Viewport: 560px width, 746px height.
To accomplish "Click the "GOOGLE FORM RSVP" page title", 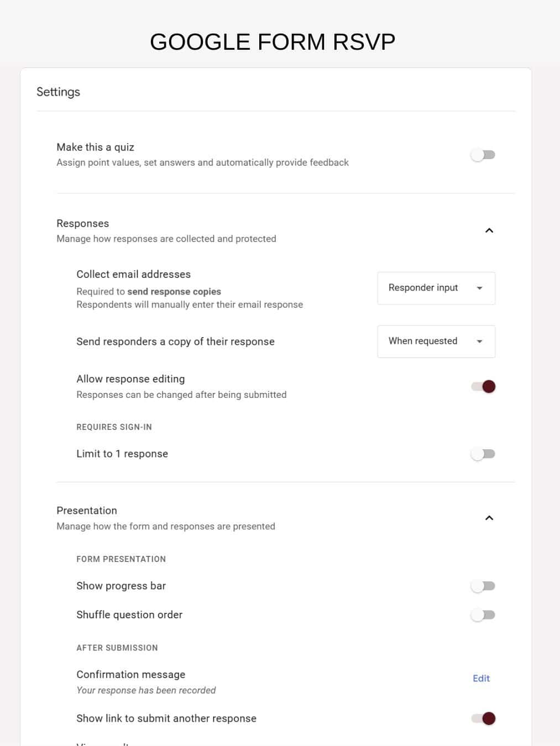I will (273, 42).
